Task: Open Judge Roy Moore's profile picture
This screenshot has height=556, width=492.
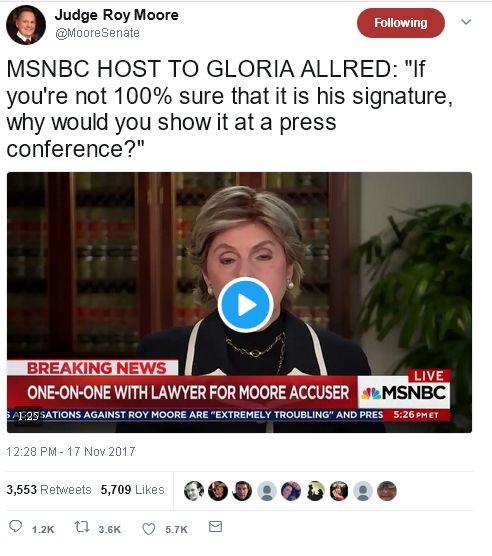Action: click(x=26, y=25)
